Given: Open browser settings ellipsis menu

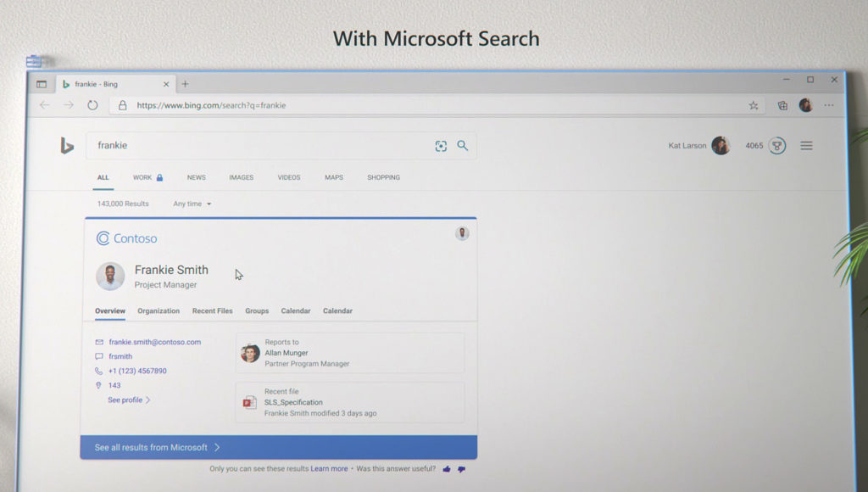Looking at the screenshot, I should click(829, 105).
